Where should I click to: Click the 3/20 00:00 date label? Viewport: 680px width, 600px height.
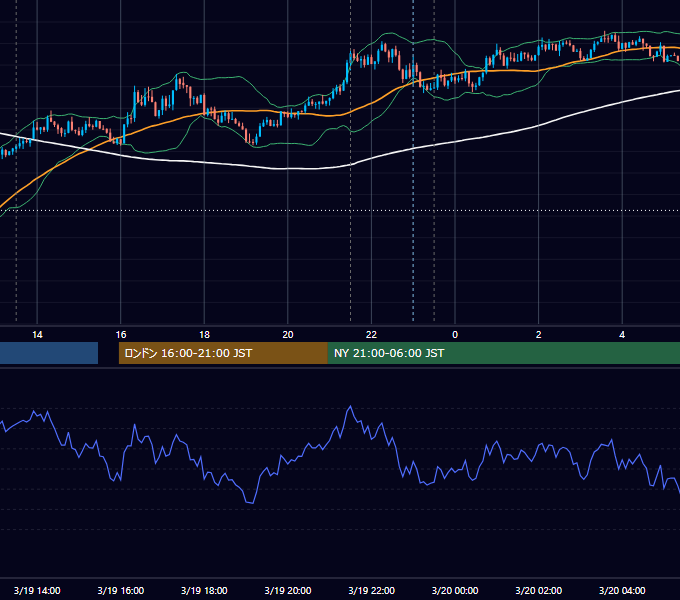tap(455, 590)
